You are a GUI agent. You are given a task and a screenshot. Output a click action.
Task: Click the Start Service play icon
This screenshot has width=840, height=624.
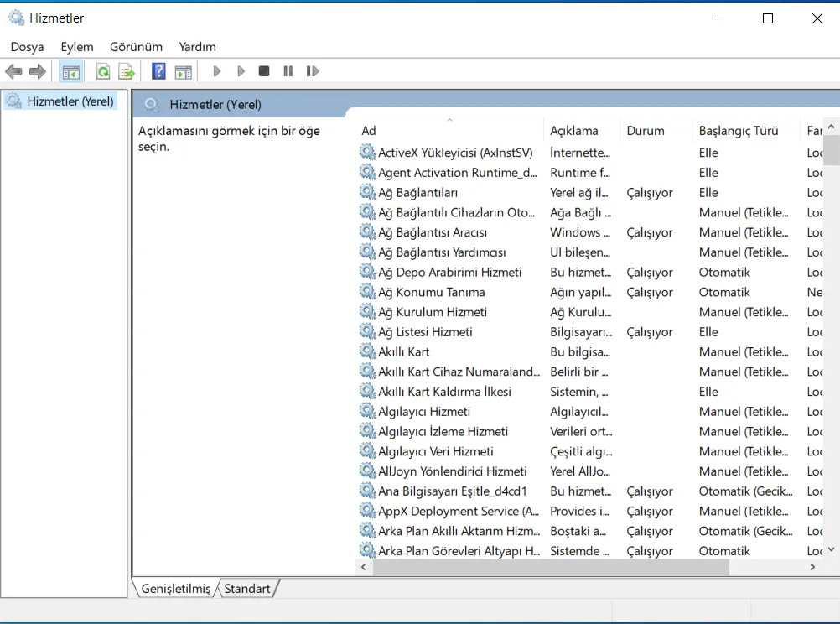click(216, 71)
